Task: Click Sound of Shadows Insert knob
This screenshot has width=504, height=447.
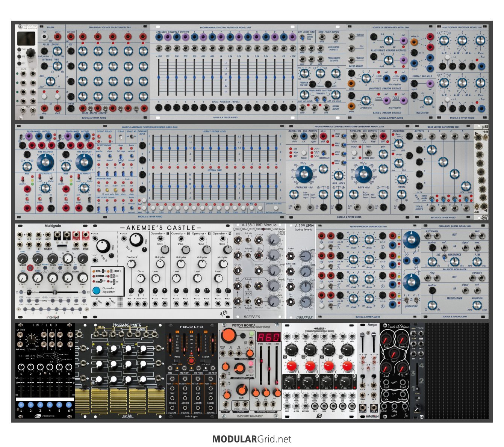Action: (394, 353)
